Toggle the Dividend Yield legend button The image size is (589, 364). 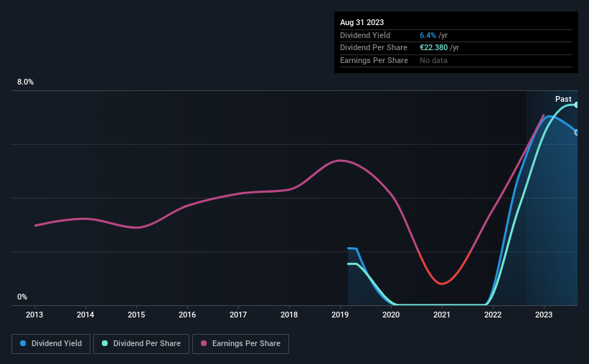point(51,344)
